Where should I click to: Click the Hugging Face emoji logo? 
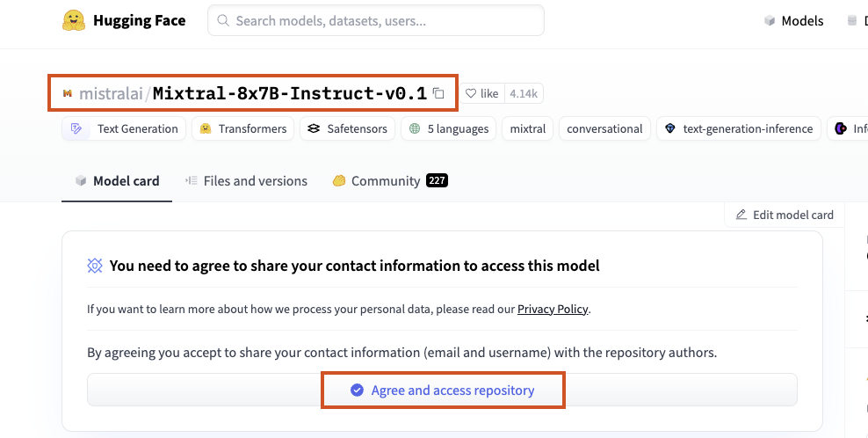click(74, 20)
